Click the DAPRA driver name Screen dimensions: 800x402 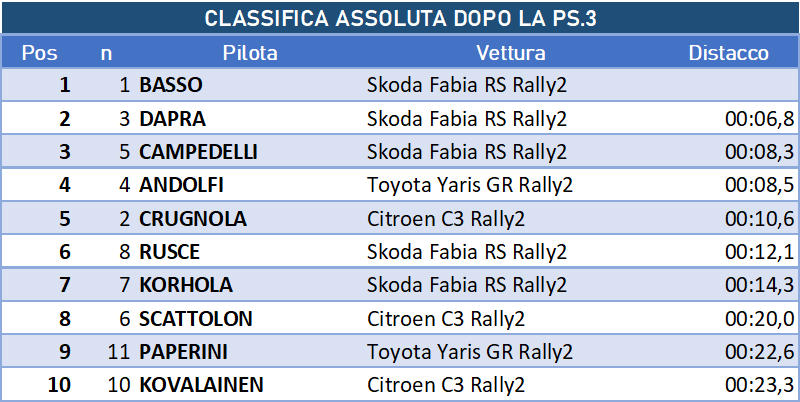click(172, 119)
